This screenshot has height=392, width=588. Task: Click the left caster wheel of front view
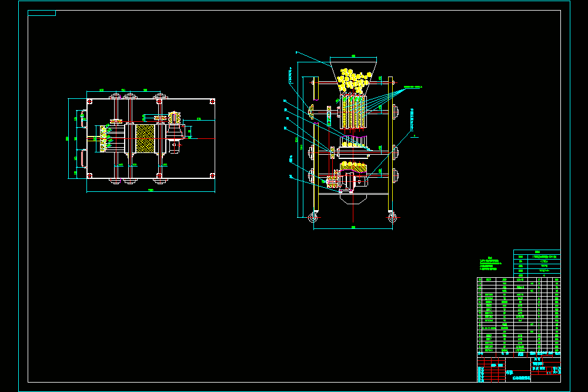point(313,217)
